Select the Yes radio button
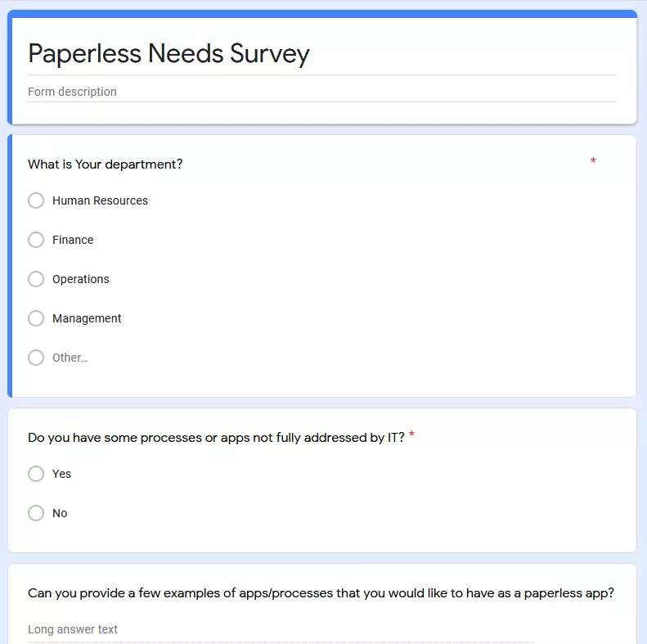Image resolution: width=647 pixels, height=644 pixels. [36, 474]
